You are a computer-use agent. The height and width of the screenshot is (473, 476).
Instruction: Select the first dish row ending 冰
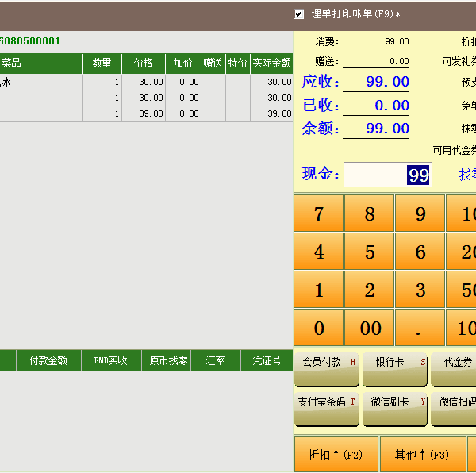point(146,82)
